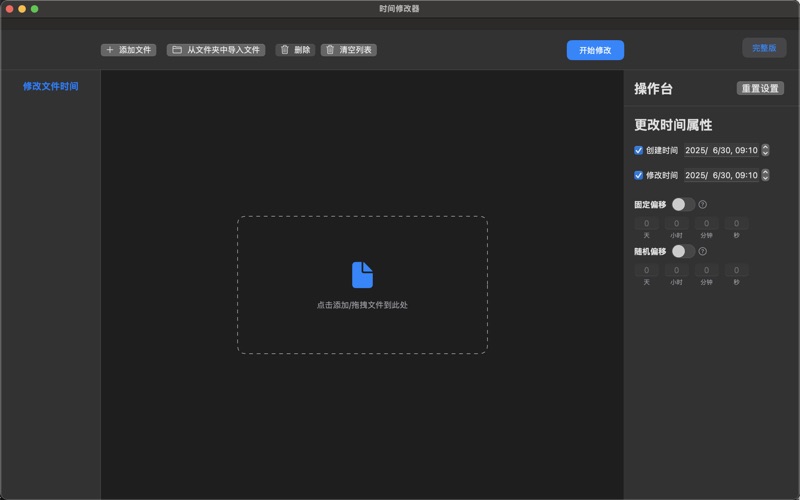Open the help icon beside 固定偏移
Image resolution: width=800 pixels, height=500 pixels.
point(703,205)
